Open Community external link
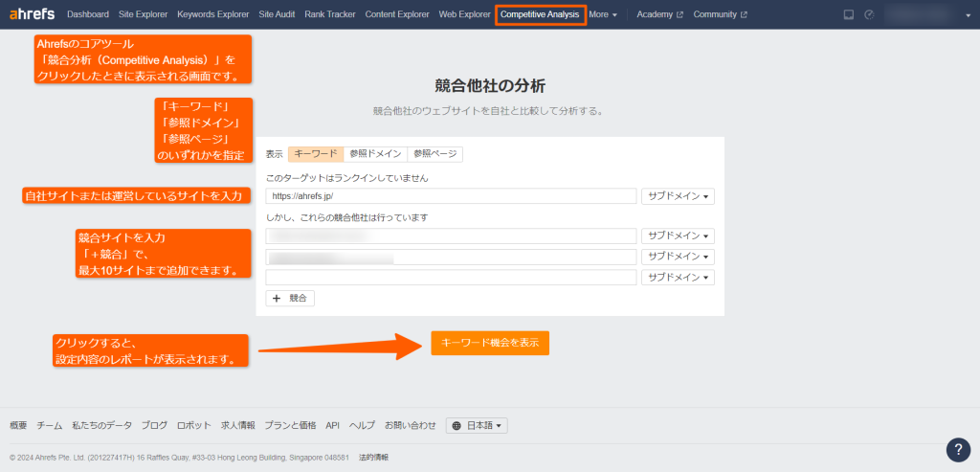Image resolution: width=980 pixels, height=472 pixels. 720,14
